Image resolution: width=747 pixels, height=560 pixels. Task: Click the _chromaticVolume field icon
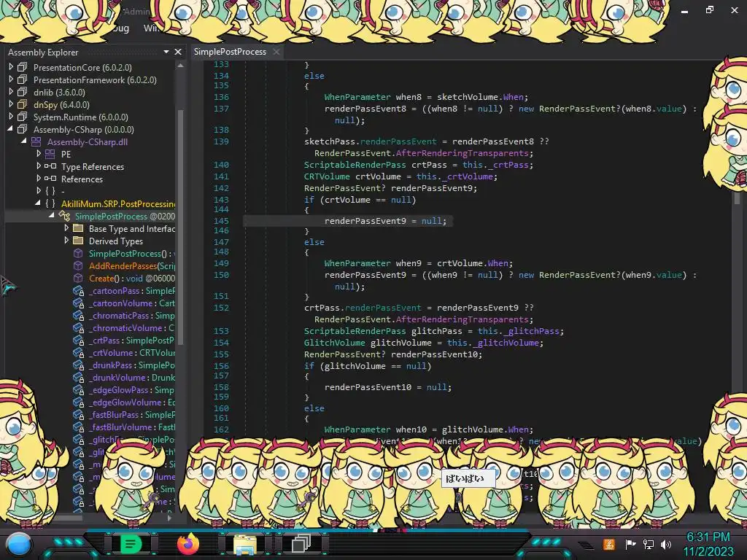click(78, 328)
